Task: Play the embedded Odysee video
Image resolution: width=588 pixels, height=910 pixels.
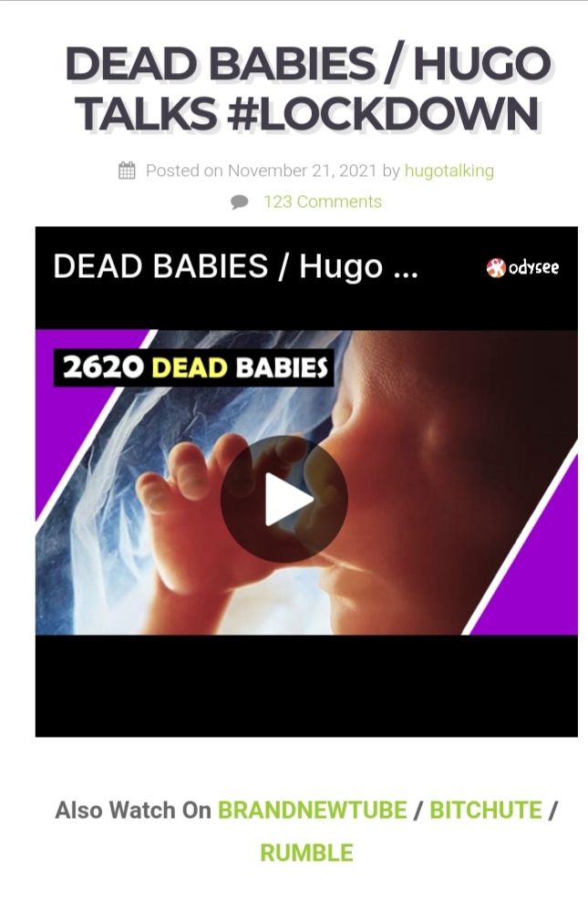Action: point(284,499)
